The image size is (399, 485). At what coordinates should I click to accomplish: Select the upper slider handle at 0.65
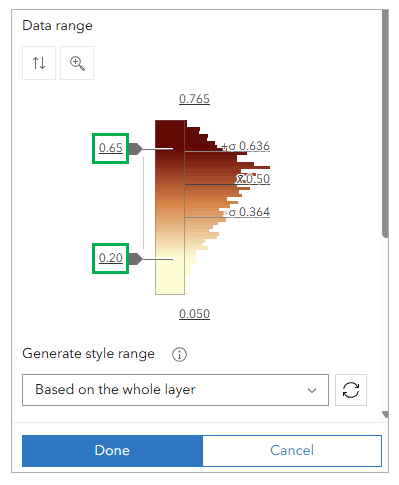[x=135, y=149]
